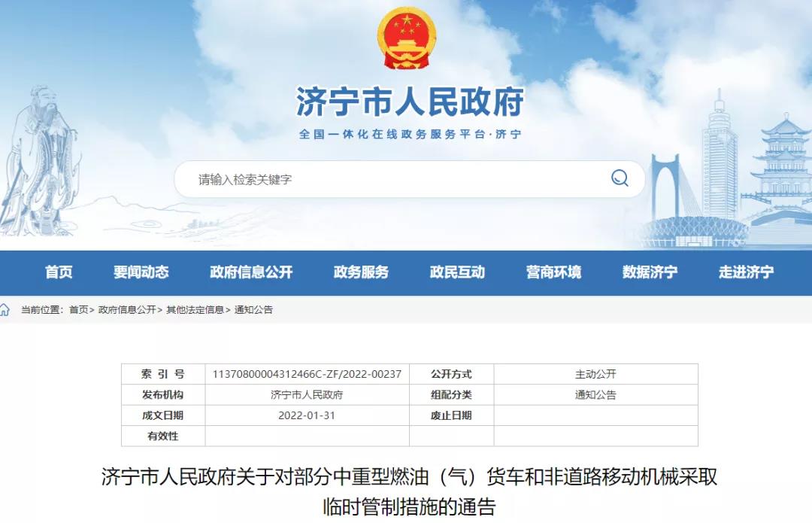Viewport: 812px width, 523px height.
Task: Click the 索引号 table label
Action: (162, 374)
